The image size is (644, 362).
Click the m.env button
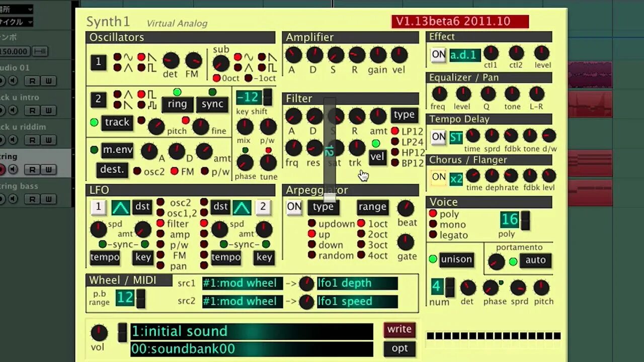pos(118,150)
